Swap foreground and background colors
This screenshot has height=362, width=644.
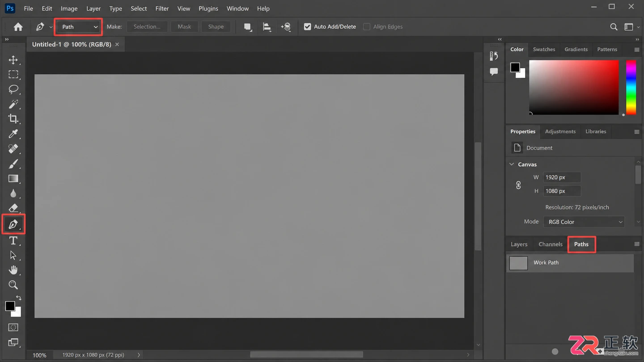(19, 298)
